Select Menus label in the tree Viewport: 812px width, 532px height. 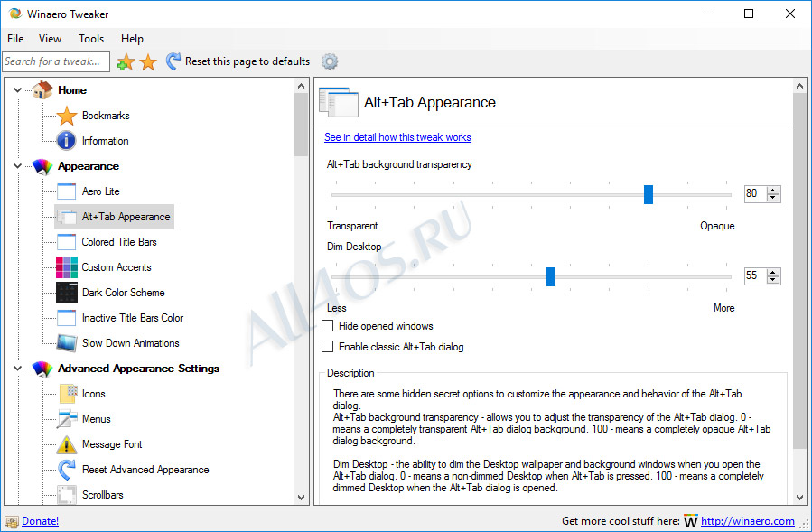[97, 419]
